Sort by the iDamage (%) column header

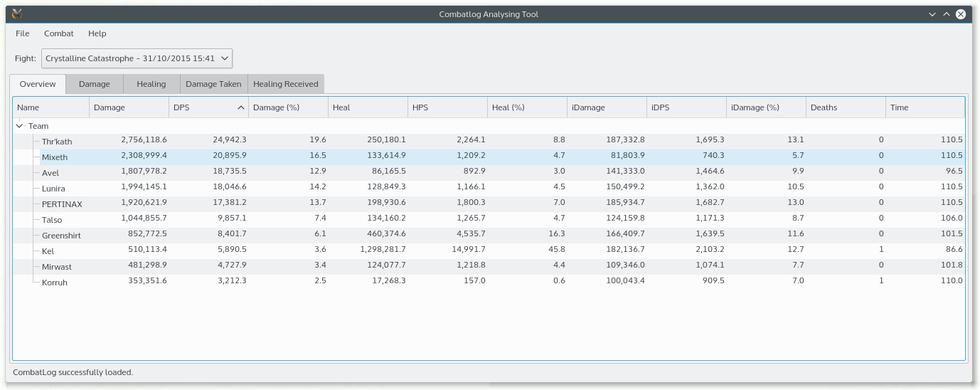pyautogui.click(x=766, y=107)
